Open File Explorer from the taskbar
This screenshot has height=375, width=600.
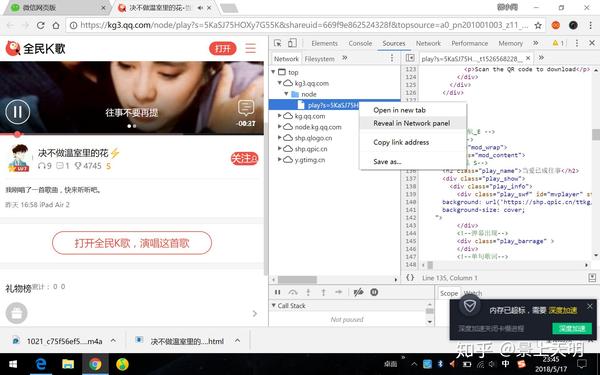pyautogui.click(x=68, y=364)
